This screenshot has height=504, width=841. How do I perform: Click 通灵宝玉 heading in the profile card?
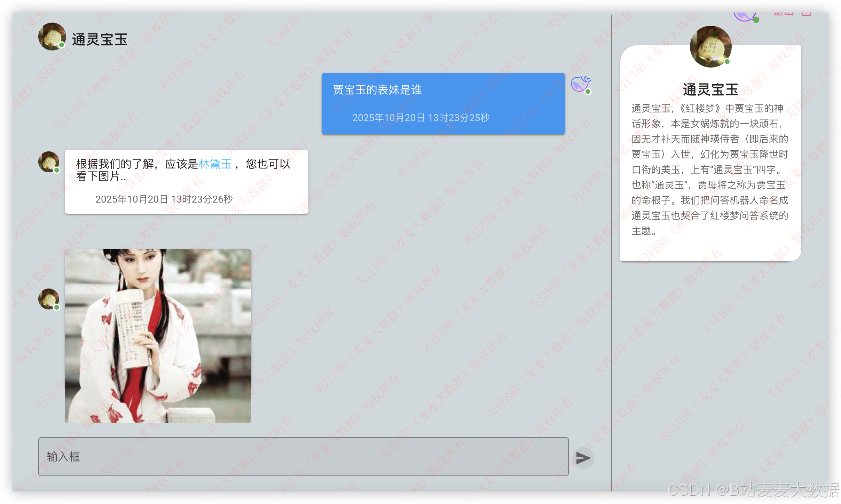tap(710, 90)
